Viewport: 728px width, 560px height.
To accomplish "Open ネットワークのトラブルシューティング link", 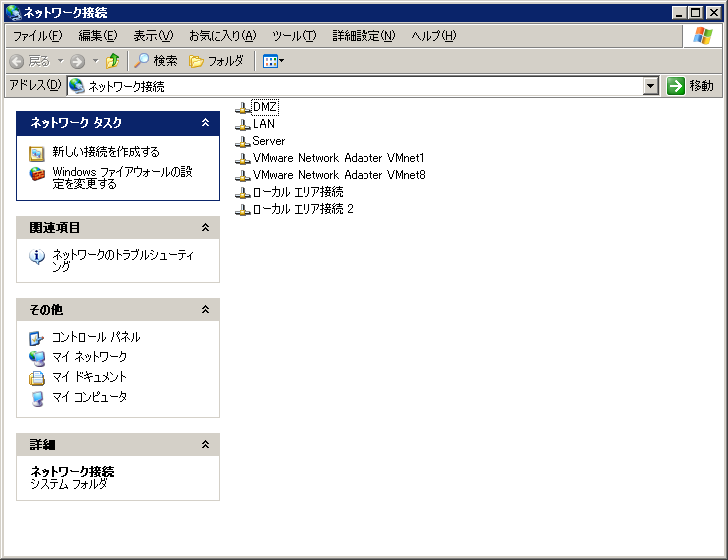I will pyautogui.click(x=123, y=260).
